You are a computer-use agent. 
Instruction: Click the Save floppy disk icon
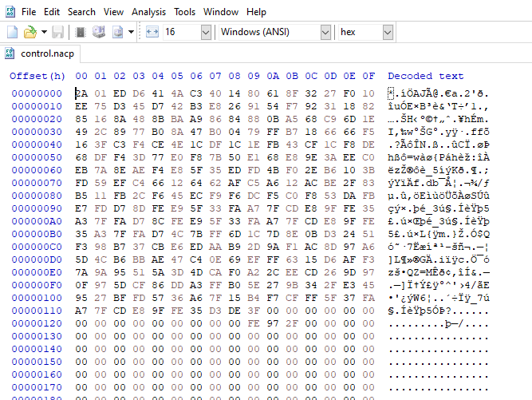tap(57, 32)
